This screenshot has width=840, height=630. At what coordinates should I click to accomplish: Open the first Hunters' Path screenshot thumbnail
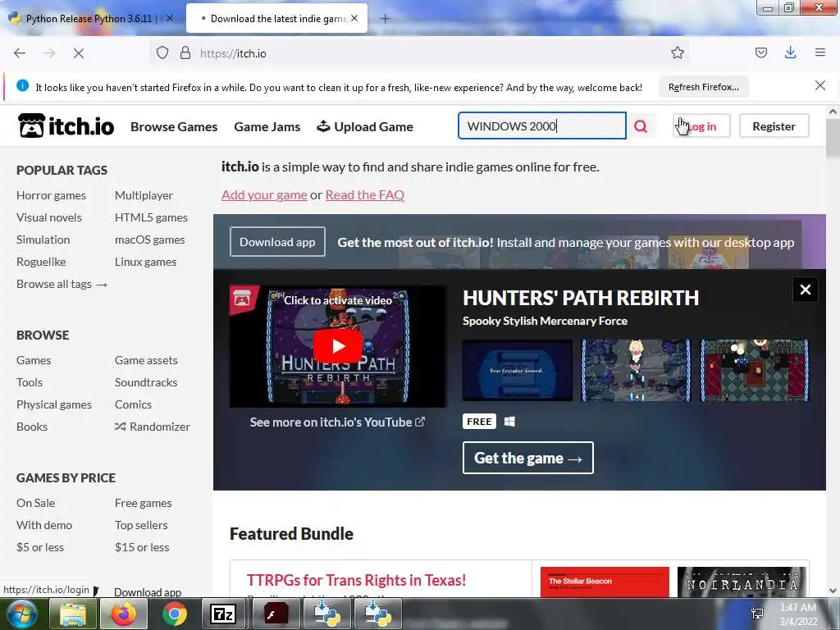(x=517, y=370)
